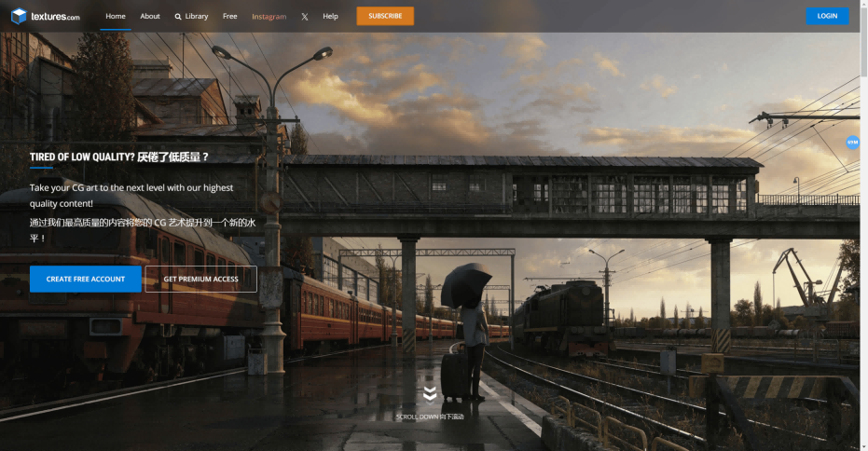Click the textures.com wordmark text
This screenshot has height=451, width=868.
point(55,17)
